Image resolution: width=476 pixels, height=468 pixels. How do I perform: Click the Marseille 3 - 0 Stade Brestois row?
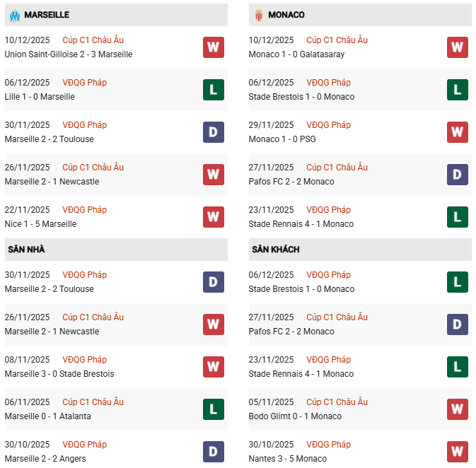click(x=59, y=374)
